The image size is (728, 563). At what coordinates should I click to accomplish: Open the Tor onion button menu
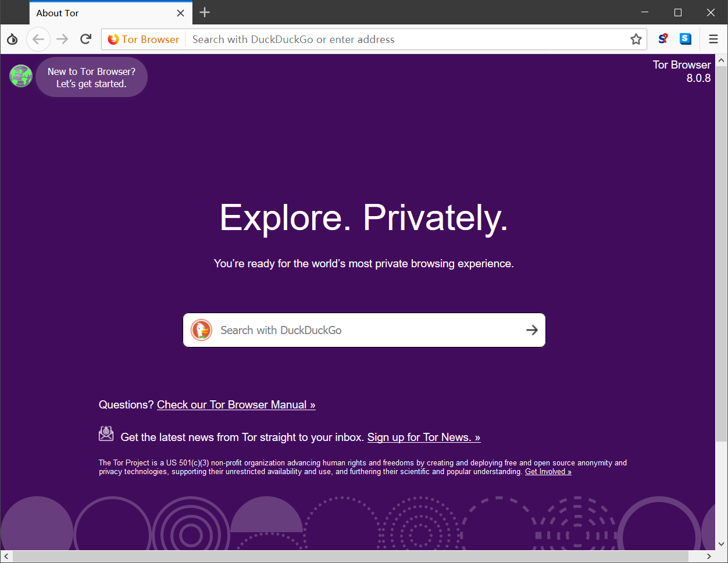point(12,40)
